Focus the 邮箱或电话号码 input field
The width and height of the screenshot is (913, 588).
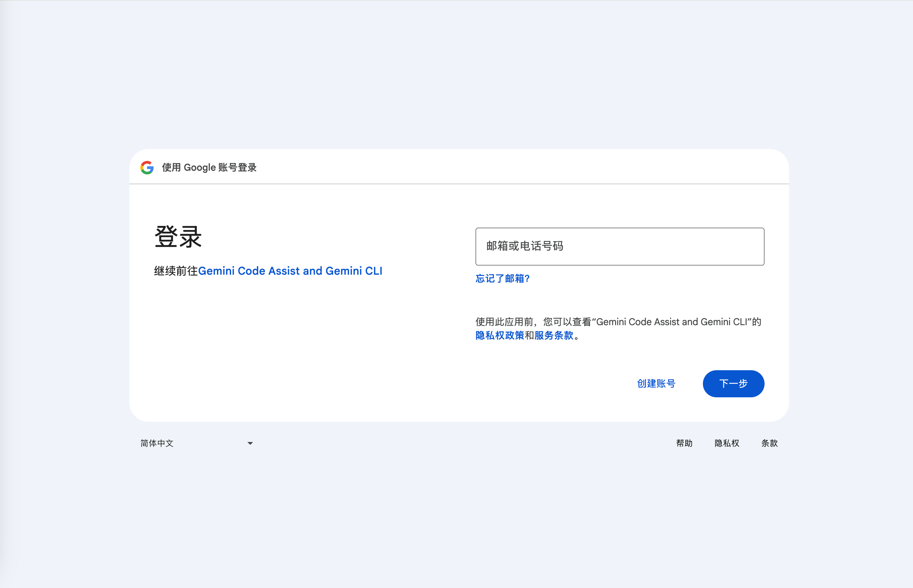tap(620, 247)
